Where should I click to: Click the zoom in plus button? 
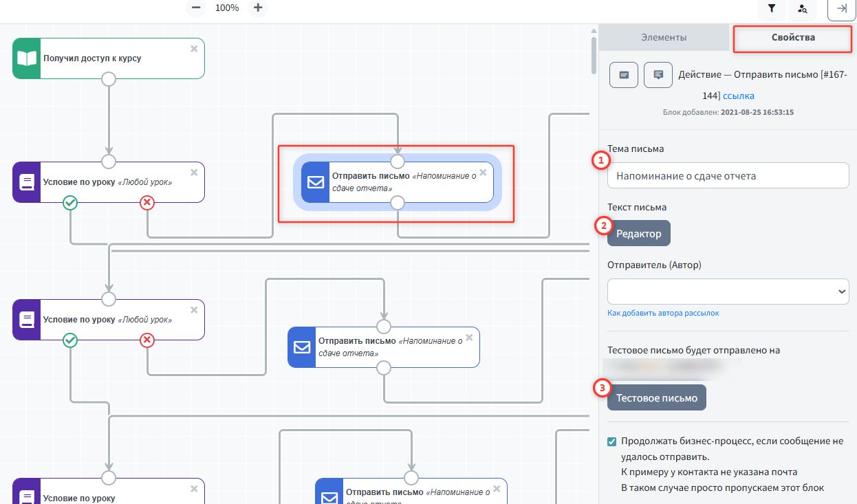pyautogui.click(x=258, y=8)
